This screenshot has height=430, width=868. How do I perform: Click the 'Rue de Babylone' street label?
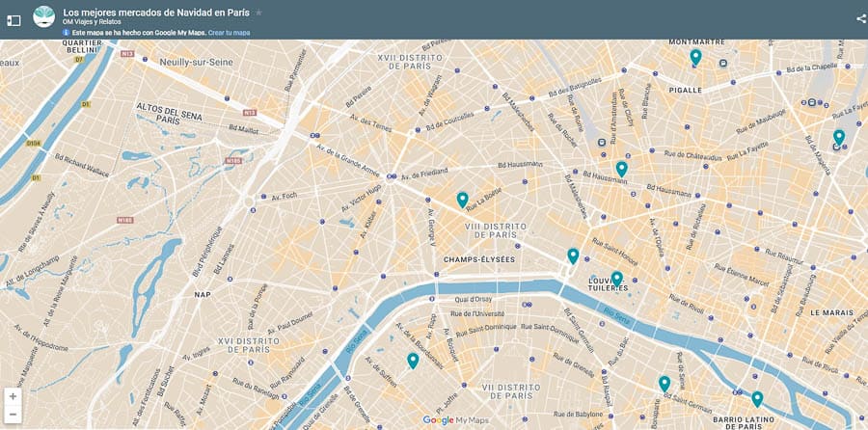[578, 414]
